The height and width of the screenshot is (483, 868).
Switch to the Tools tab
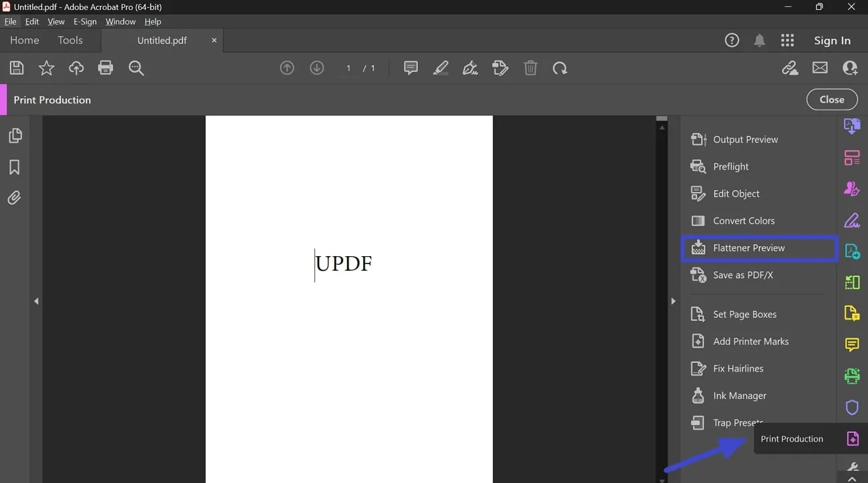point(70,40)
